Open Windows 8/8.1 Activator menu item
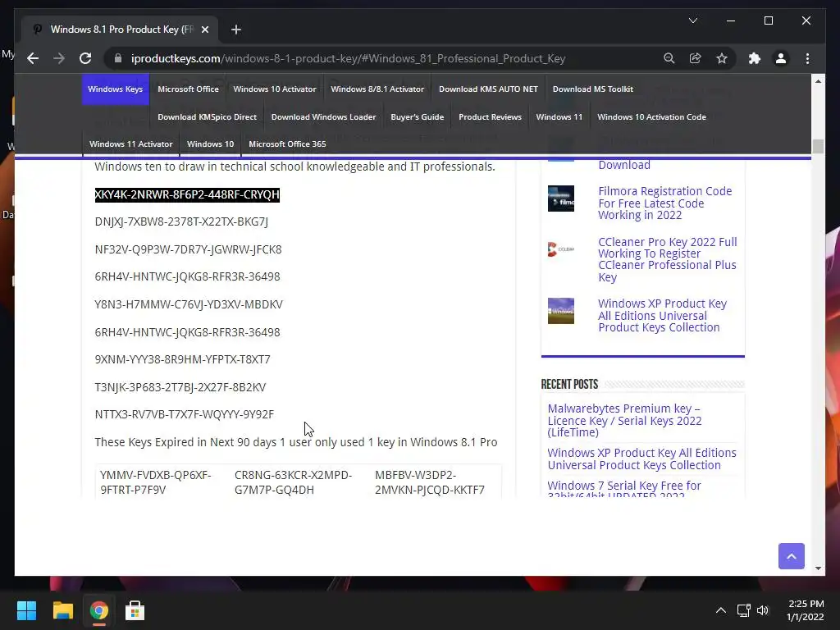Viewport: 840px width, 630px height. point(377,89)
